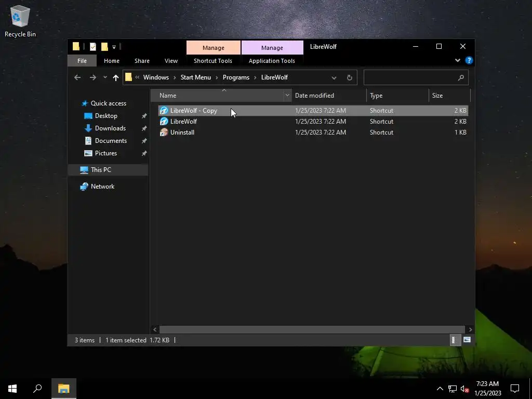This screenshot has width=532, height=399.
Task: Go up one folder level
Action: pos(116,78)
